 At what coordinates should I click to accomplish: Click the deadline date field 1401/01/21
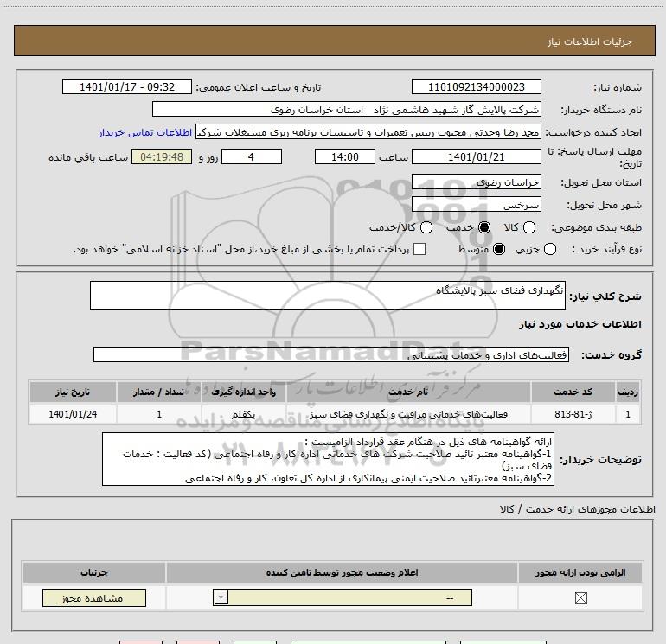(476, 156)
